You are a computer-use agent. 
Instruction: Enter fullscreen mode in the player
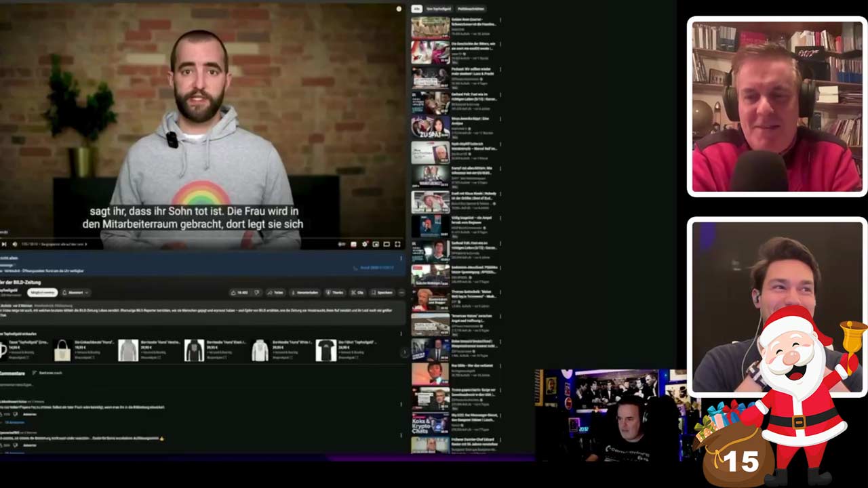pyautogui.click(x=398, y=244)
